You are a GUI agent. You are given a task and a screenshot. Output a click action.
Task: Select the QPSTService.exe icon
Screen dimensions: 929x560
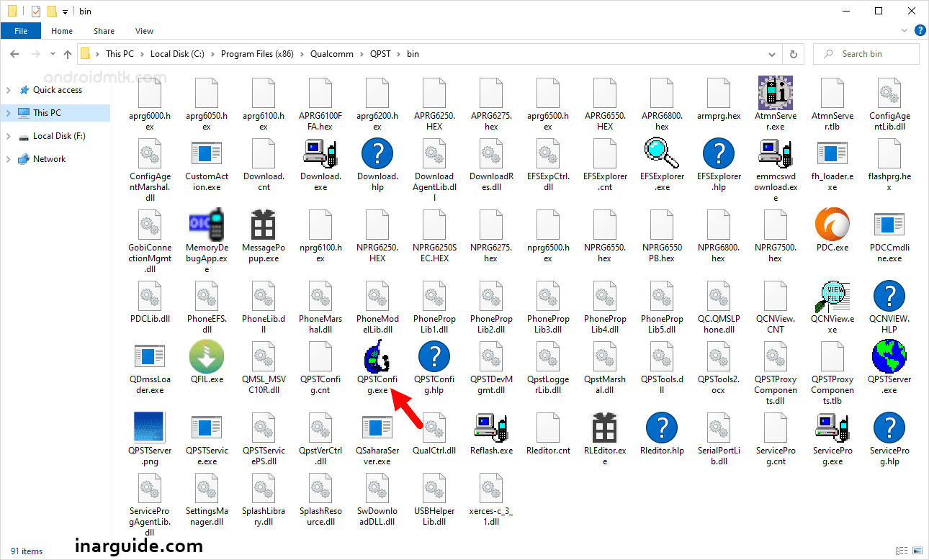pyautogui.click(x=207, y=428)
